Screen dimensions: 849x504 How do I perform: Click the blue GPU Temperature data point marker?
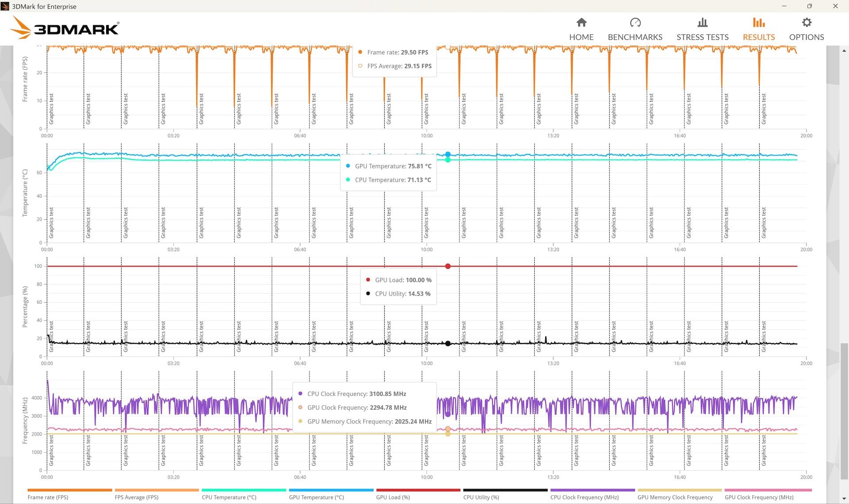pyautogui.click(x=448, y=154)
